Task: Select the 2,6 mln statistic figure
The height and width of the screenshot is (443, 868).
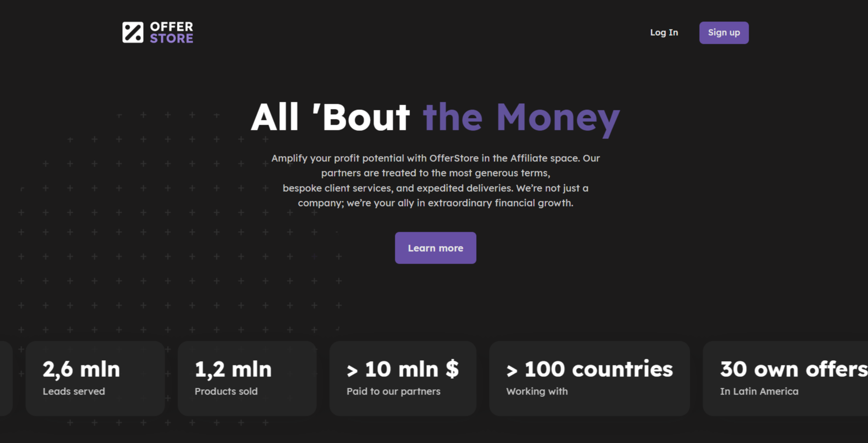Action: tap(81, 369)
